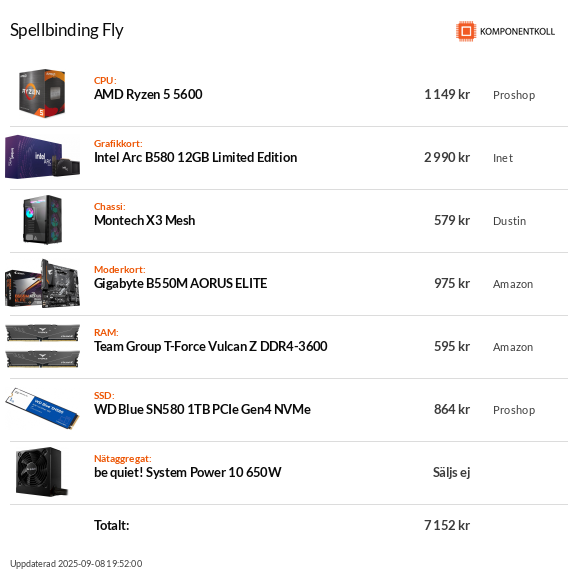Viewport: 577px width, 577px height.
Task: Click Team Group T-Force Vulcan Z DDR4-3600
Action: (x=210, y=346)
